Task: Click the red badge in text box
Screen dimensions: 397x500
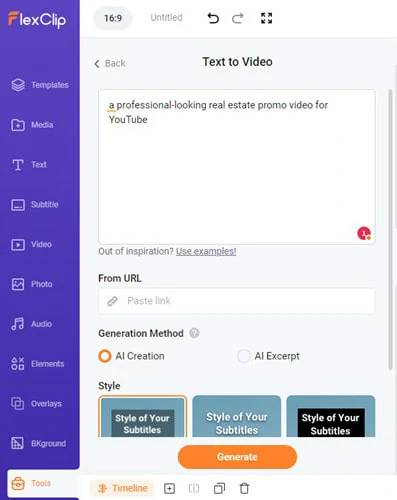Action: coord(364,233)
